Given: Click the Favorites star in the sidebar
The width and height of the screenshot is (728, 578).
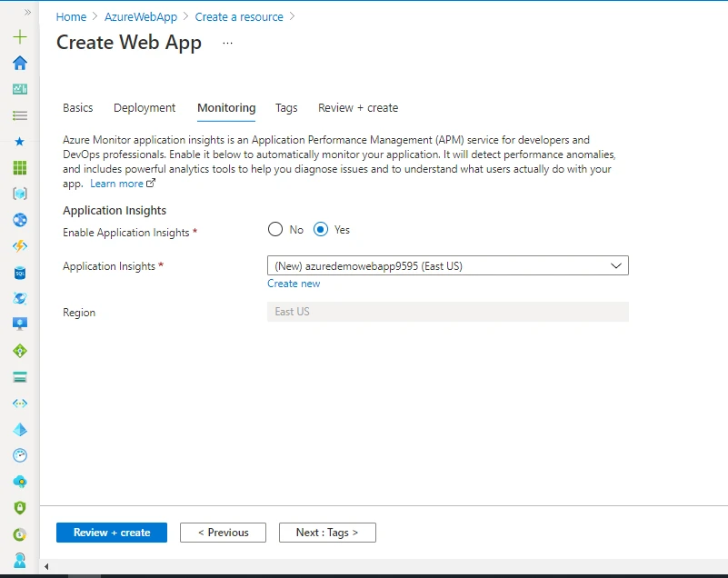Looking at the screenshot, I should coord(19,141).
